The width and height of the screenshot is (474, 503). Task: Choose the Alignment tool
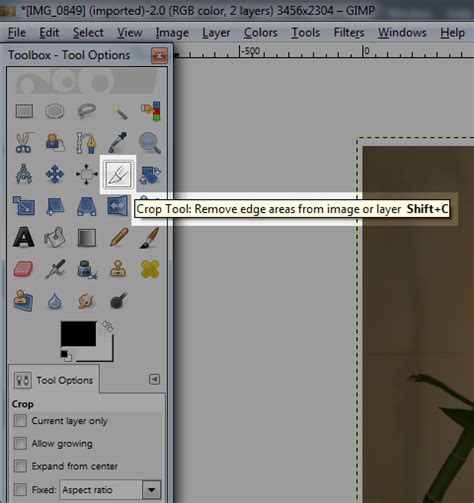[x=86, y=174]
